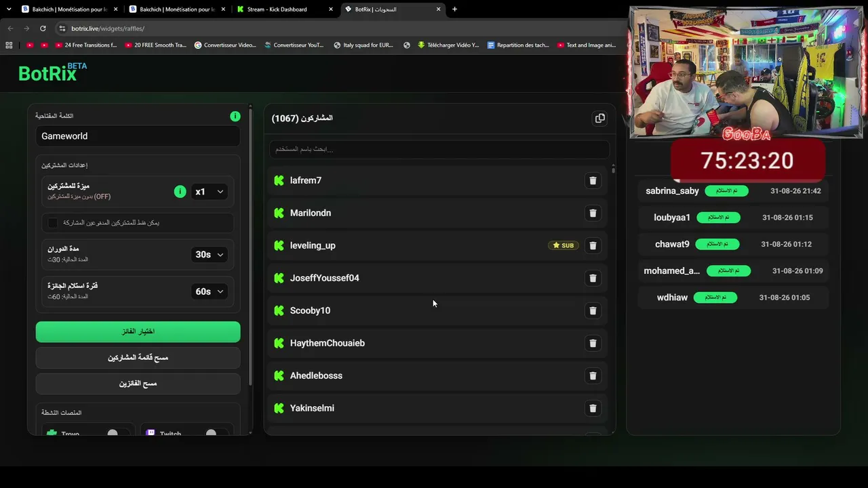
Task: Click the participants count header (1067)
Action: click(x=302, y=119)
